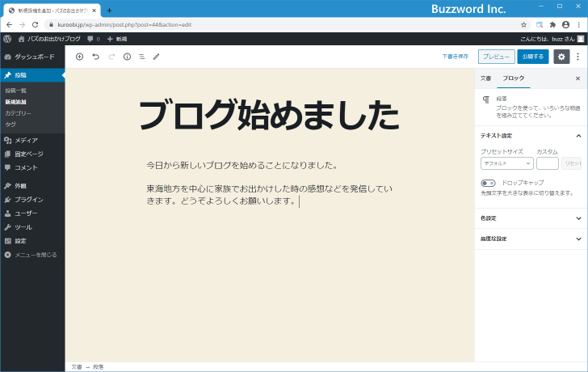588x372 pixels.
Task: Click the WordPress logo in admin bar
Action: coord(7,39)
